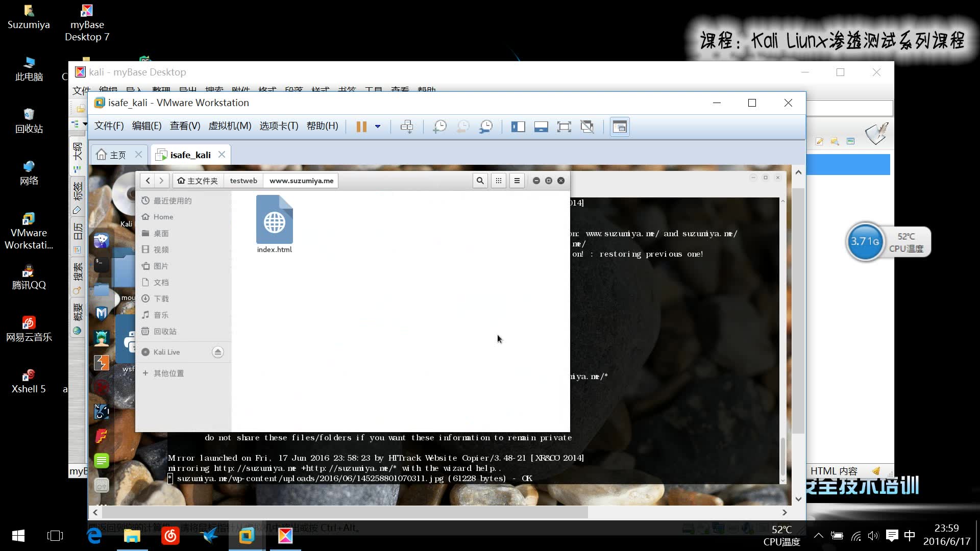Open the 编辑(E) menu in VMware

tap(146, 126)
